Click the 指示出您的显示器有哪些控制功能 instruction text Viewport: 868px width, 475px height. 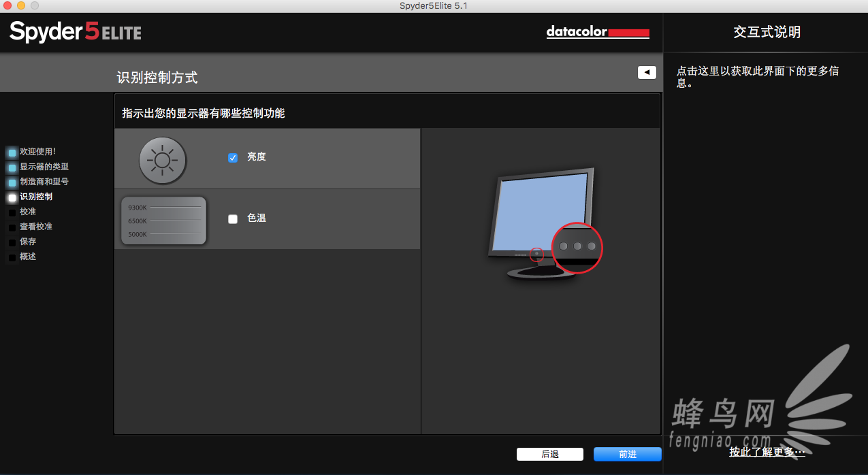[204, 113]
